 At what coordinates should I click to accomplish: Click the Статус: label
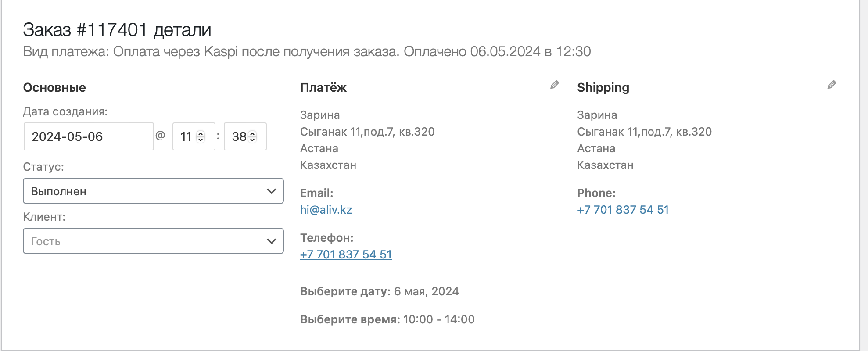43,167
